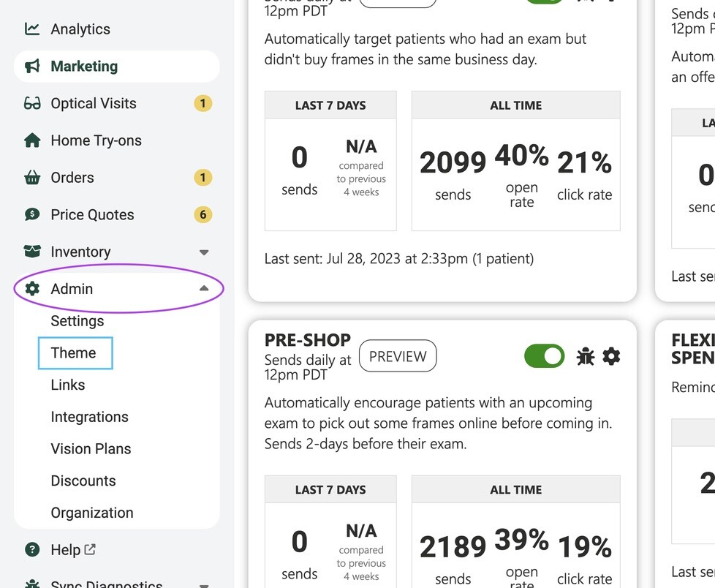This screenshot has width=715, height=588.
Task: Click the Price Quotes count badge
Action: click(203, 214)
